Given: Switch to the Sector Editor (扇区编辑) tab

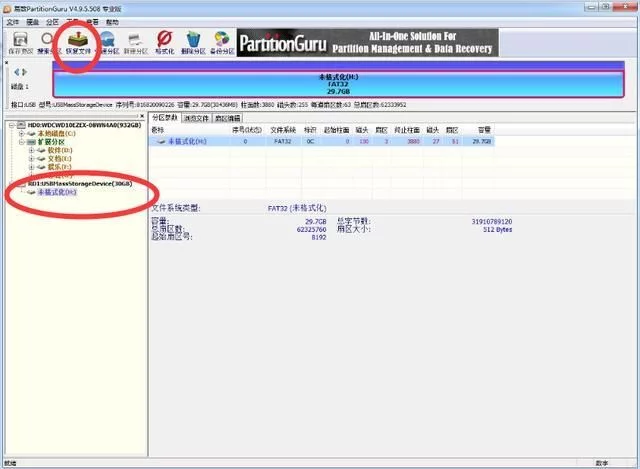Looking at the screenshot, I should (228, 118).
